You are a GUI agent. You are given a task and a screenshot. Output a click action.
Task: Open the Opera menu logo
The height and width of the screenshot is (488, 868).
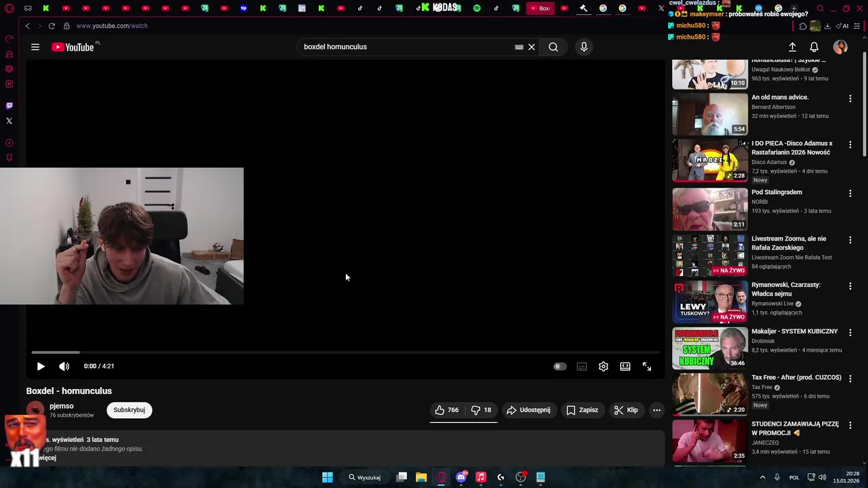click(9, 8)
